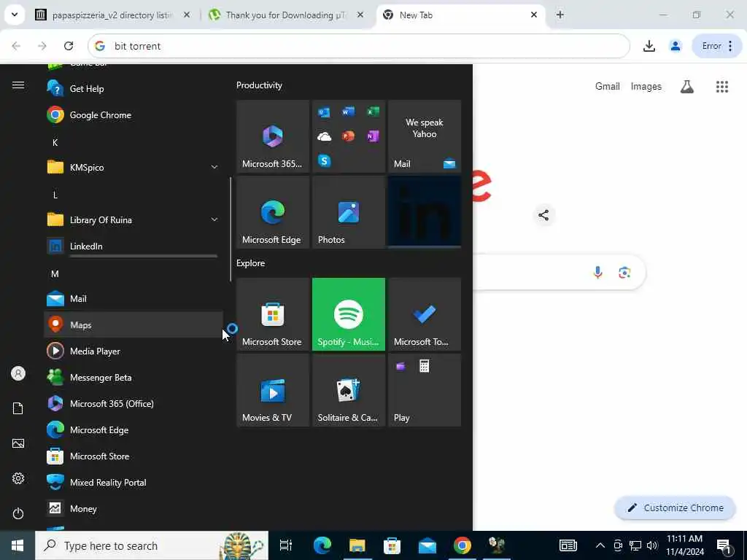747x560 pixels.
Task: Launch Google Chrome from the Start menu list
Action: coord(133,114)
